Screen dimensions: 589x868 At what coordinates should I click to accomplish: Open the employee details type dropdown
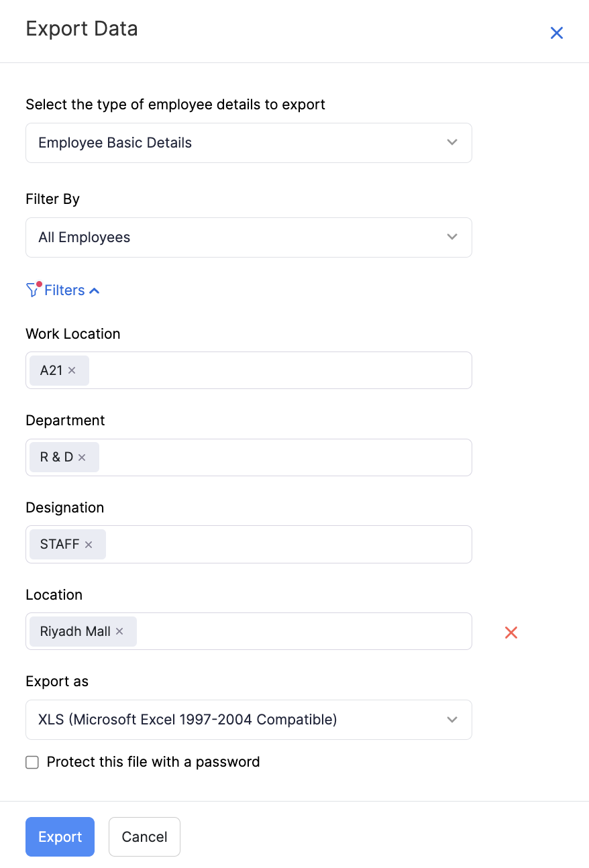coord(248,142)
